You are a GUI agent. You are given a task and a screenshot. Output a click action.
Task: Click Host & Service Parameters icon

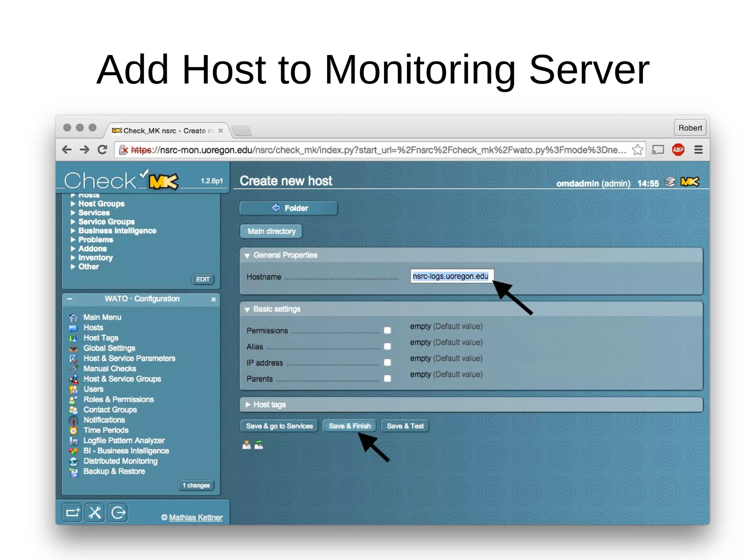click(73, 359)
